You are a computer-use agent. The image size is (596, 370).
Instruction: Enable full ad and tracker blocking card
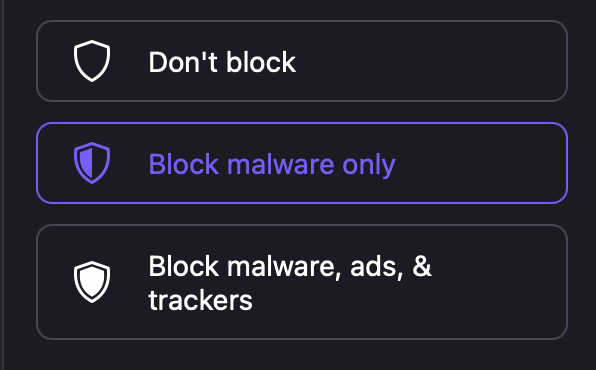(302, 282)
